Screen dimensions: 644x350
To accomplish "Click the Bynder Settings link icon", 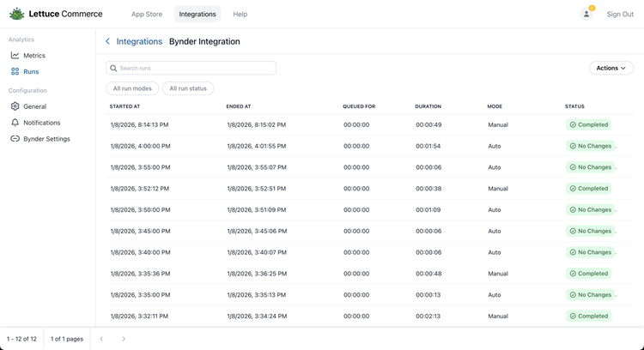I will (15, 139).
